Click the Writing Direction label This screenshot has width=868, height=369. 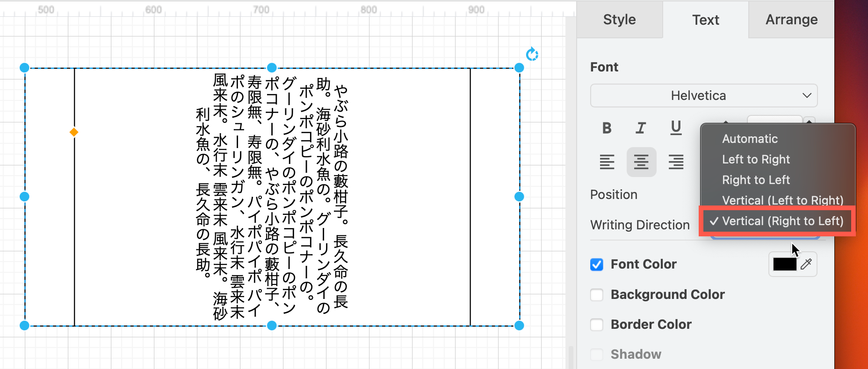click(x=640, y=225)
